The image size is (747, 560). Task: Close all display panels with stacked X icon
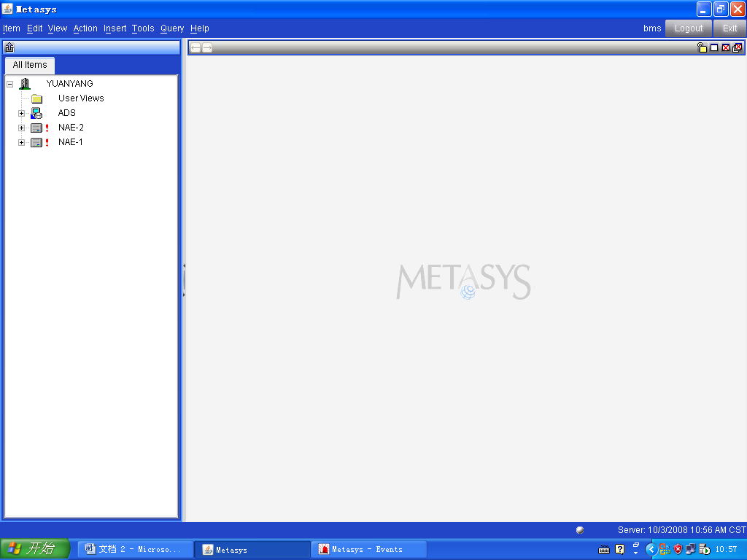click(x=738, y=48)
